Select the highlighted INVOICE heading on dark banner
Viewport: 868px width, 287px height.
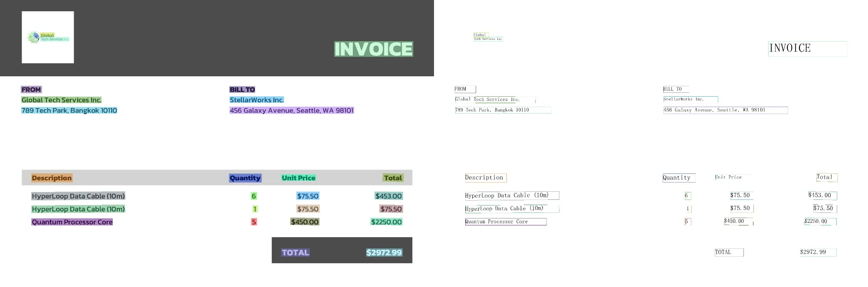click(x=374, y=49)
